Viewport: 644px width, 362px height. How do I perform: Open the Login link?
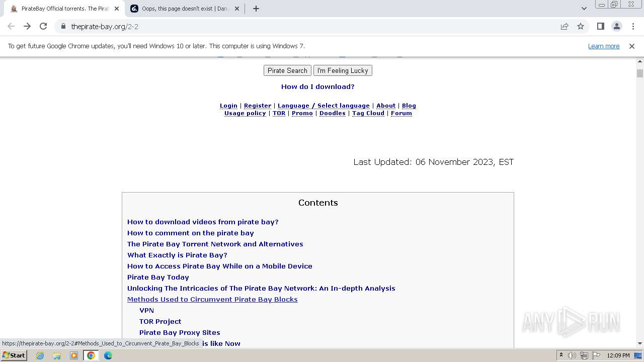[228, 106]
